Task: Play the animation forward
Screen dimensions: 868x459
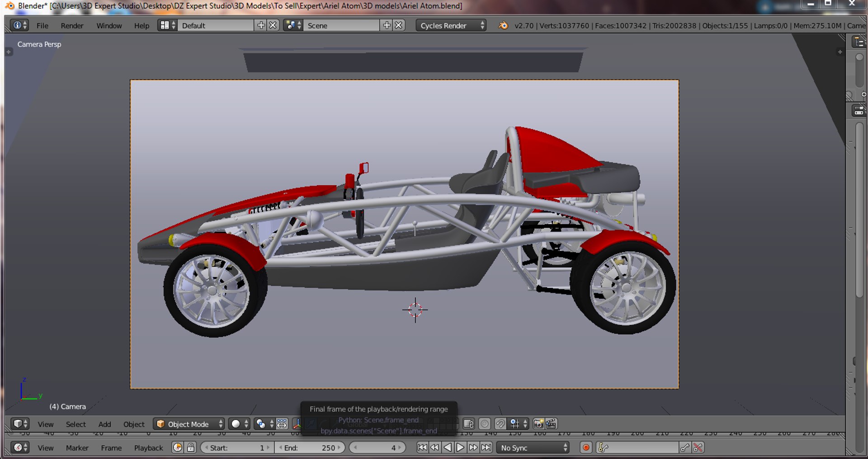Action: pyautogui.click(x=460, y=447)
